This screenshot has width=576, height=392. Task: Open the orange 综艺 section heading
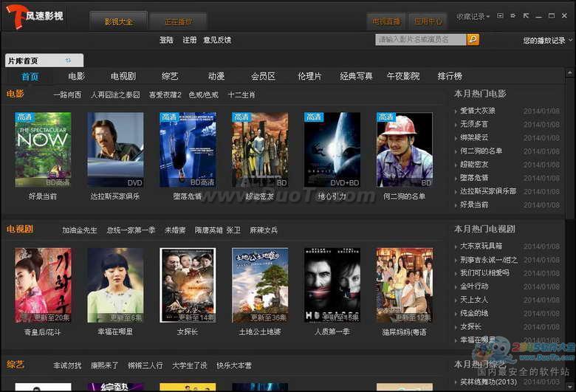click(15, 365)
